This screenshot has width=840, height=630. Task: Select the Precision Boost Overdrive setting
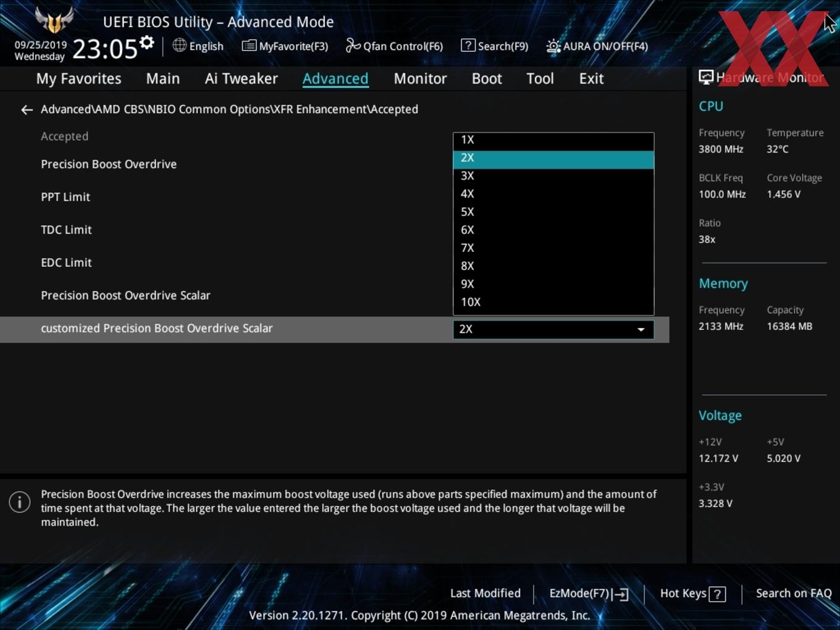click(x=109, y=164)
